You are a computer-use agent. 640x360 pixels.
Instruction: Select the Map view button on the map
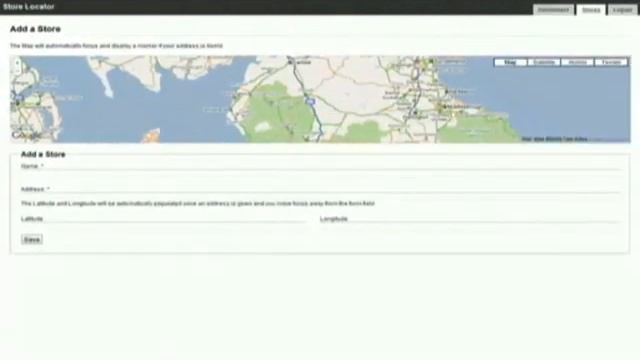pyautogui.click(x=510, y=62)
